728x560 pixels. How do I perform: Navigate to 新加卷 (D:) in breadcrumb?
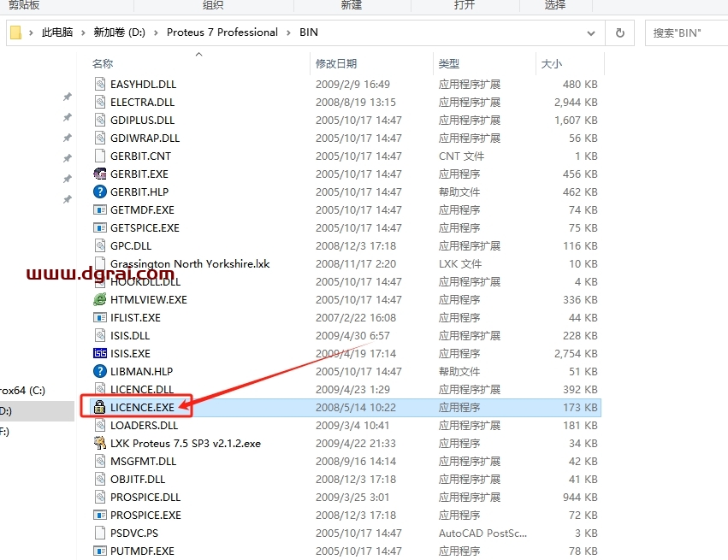(x=119, y=32)
